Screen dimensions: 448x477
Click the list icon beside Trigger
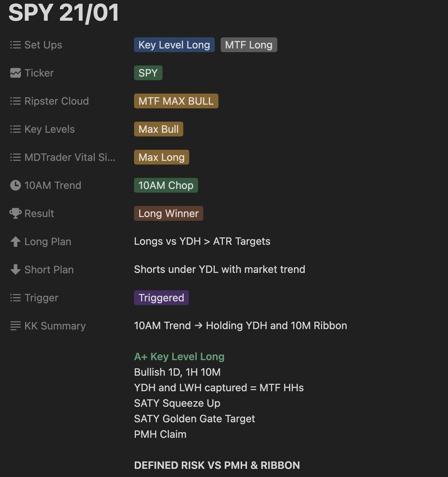point(16,298)
